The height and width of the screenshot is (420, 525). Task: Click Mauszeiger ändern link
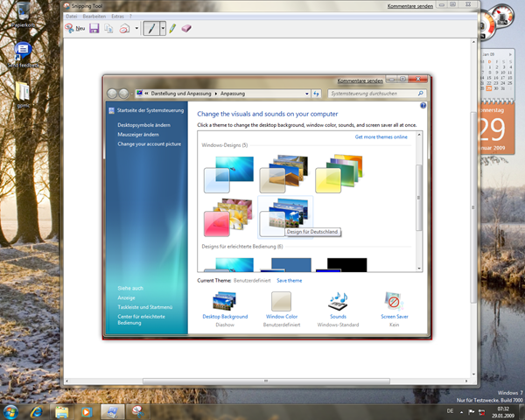point(138,134)
